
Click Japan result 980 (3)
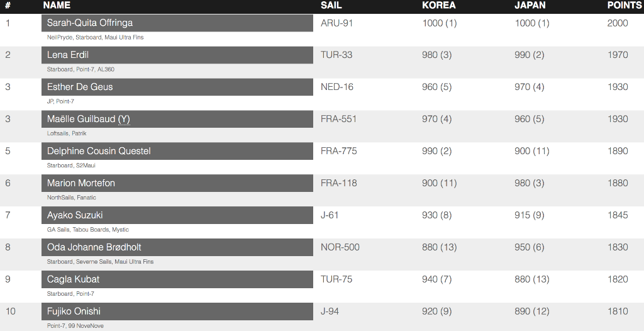(530, 183)
